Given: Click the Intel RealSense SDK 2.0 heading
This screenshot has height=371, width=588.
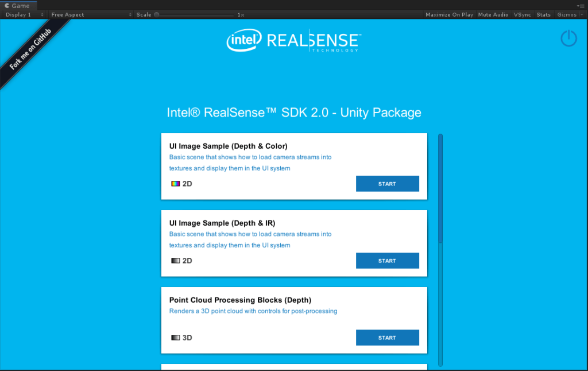Looking at the screenshot, I should (x=294, y=113).
